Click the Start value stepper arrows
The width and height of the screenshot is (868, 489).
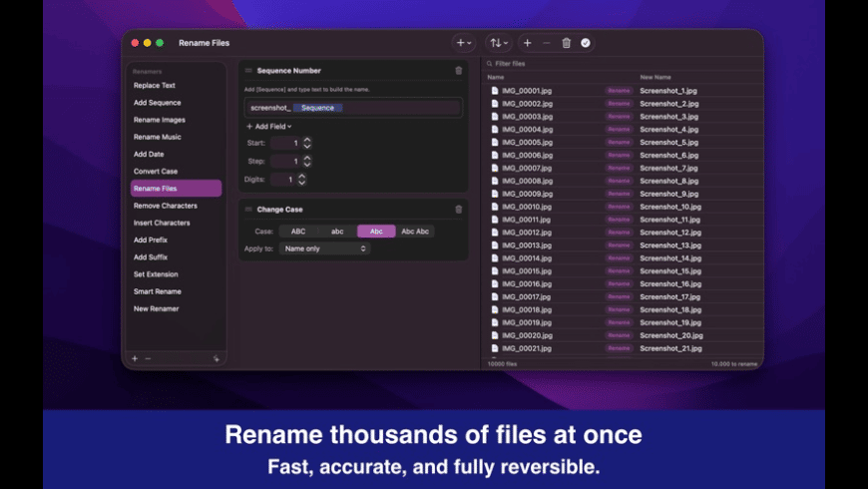(307, 143)
